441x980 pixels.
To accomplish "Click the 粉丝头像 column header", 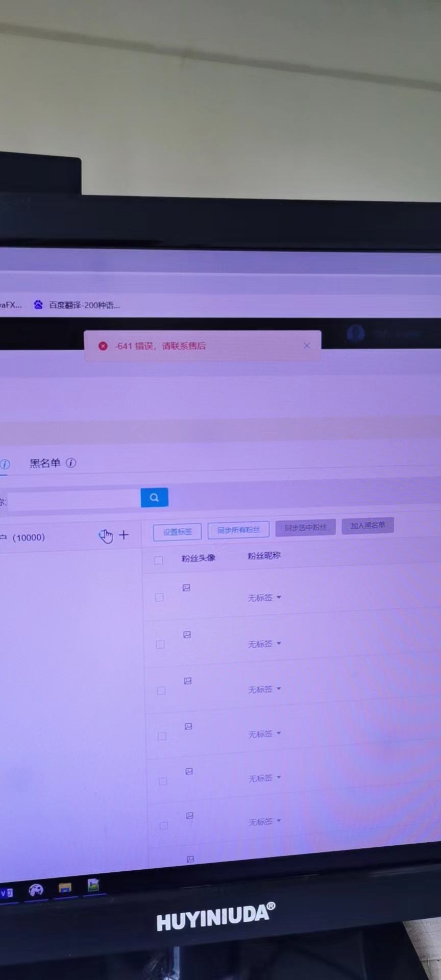I will [x=199, y=558].
